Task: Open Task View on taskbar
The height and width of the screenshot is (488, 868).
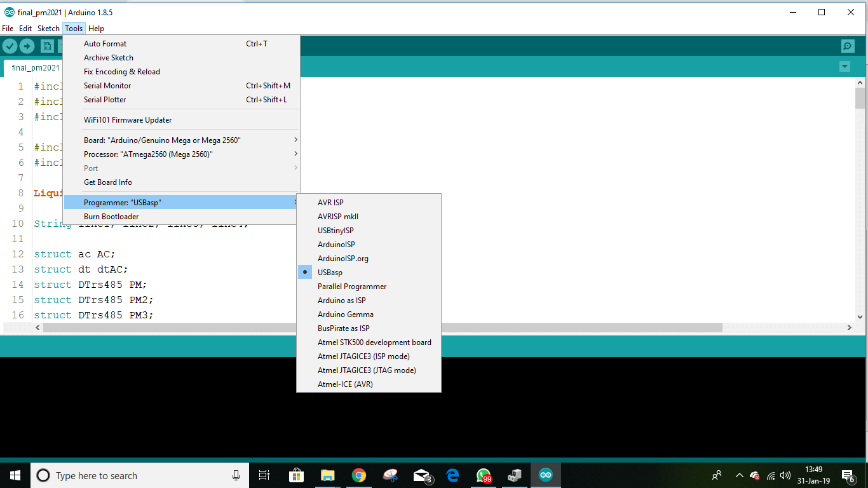Action: 264,475
